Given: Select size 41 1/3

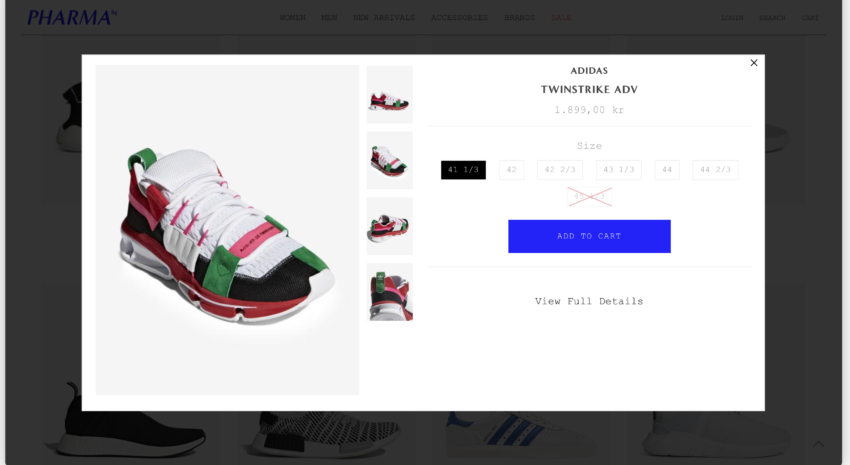Looking at the screenshot, I should pos(463,170).
